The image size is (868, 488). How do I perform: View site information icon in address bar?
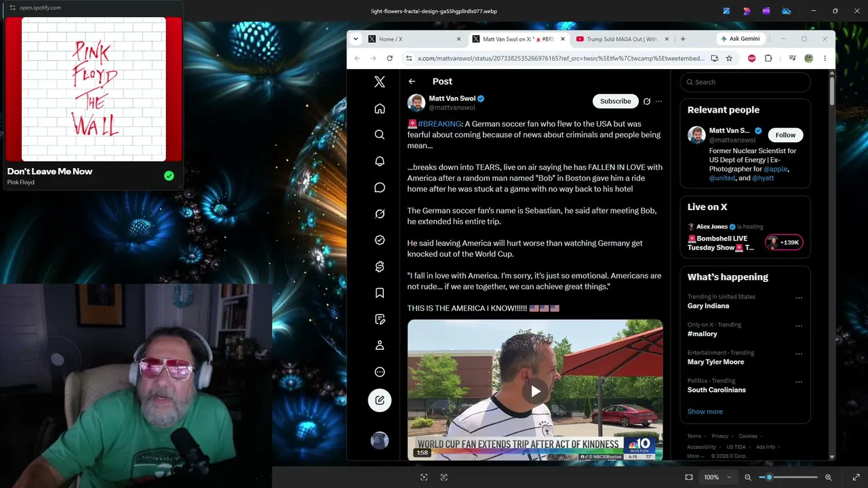[x=409, y=58]
